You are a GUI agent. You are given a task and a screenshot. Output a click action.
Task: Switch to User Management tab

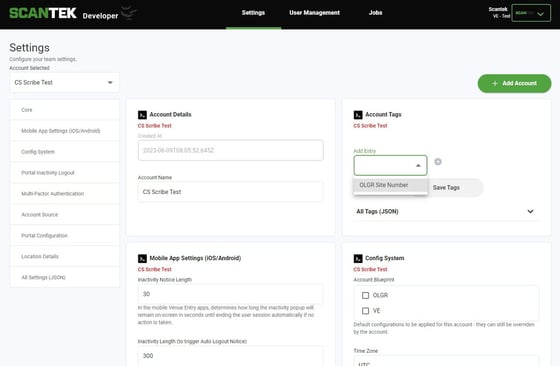point(314,13)
